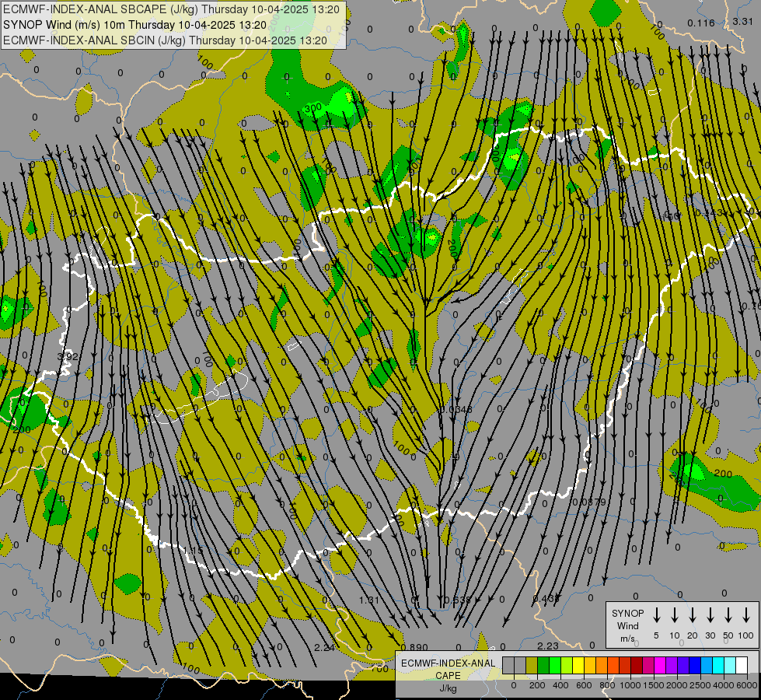This screenshot has width=761, height=700.
Task: Click the '400' tick on the color scale
Action: click(560, 685)
